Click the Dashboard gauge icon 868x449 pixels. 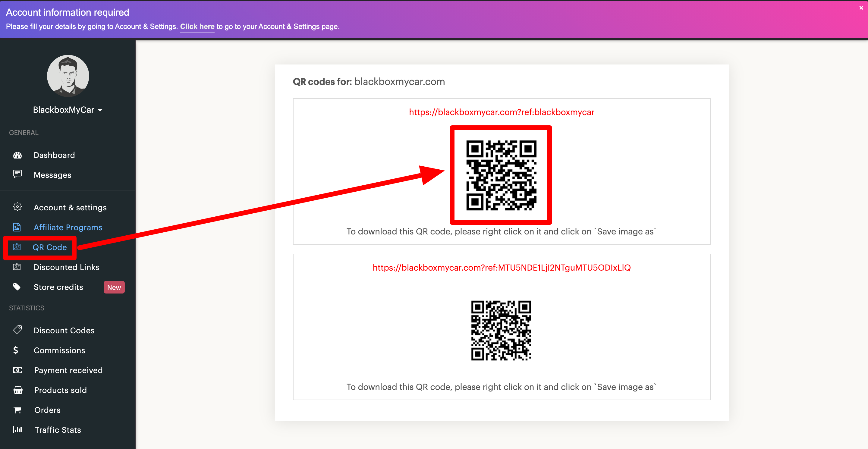point(17,155)
